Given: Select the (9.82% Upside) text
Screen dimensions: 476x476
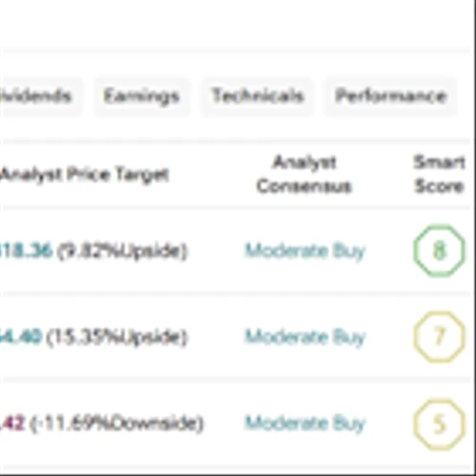Looking at the screenshot, I should click(122, 251).
